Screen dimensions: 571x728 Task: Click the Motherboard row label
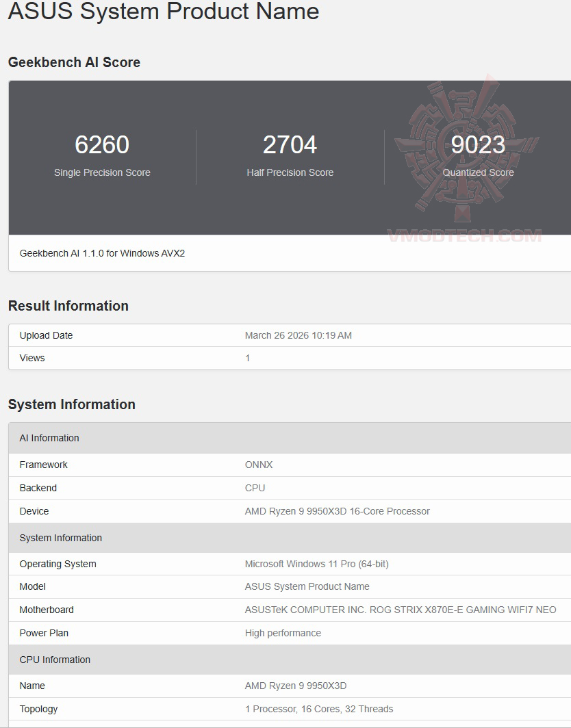[47, 610]
